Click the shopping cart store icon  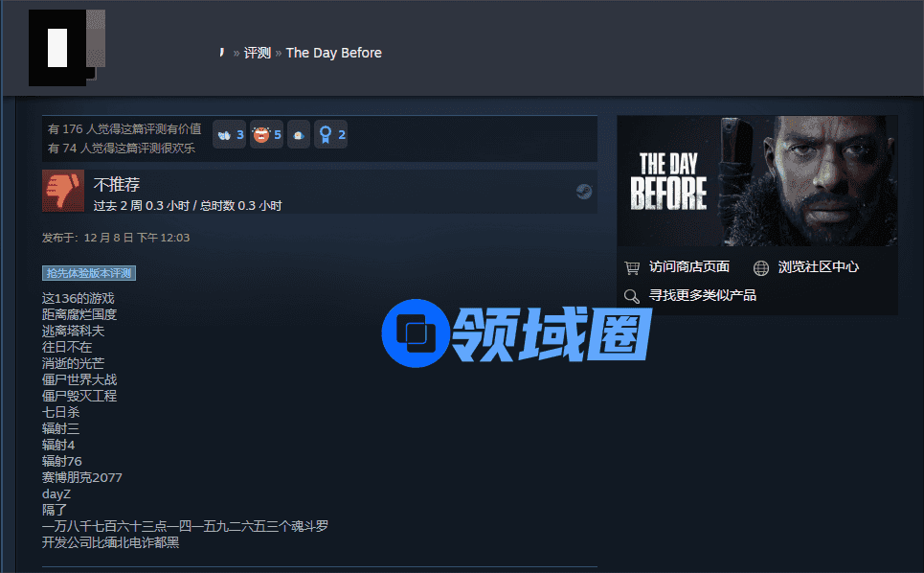tap(632, 267)
